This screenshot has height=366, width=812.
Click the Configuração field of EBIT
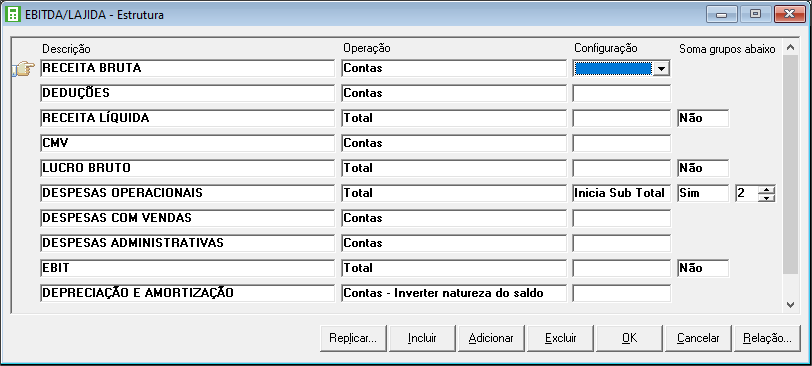click(621, 268)
